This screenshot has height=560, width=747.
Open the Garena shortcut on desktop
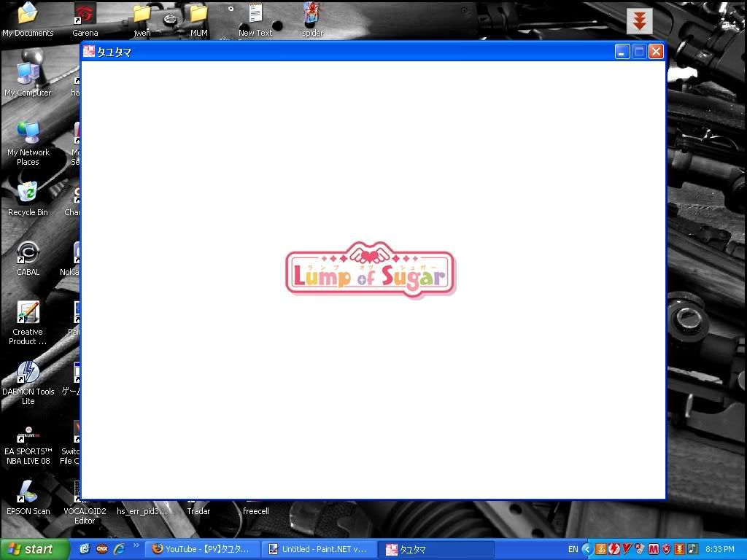[x=85, y=19]
